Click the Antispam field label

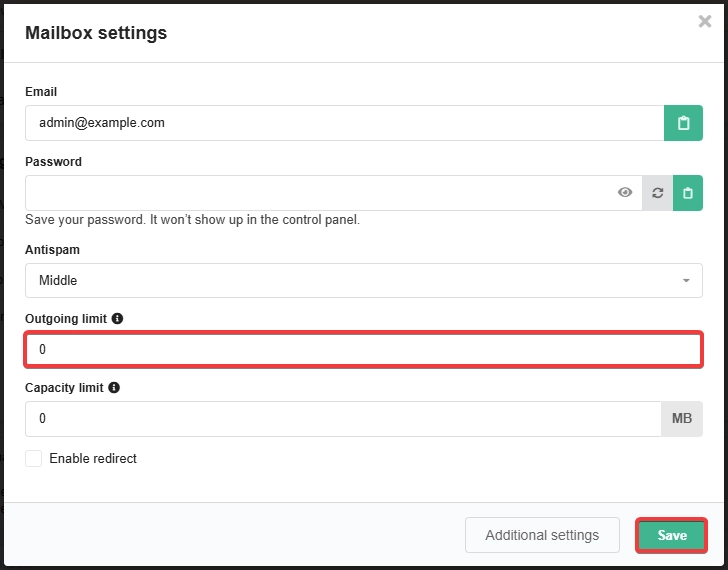(x=52, y=250)
